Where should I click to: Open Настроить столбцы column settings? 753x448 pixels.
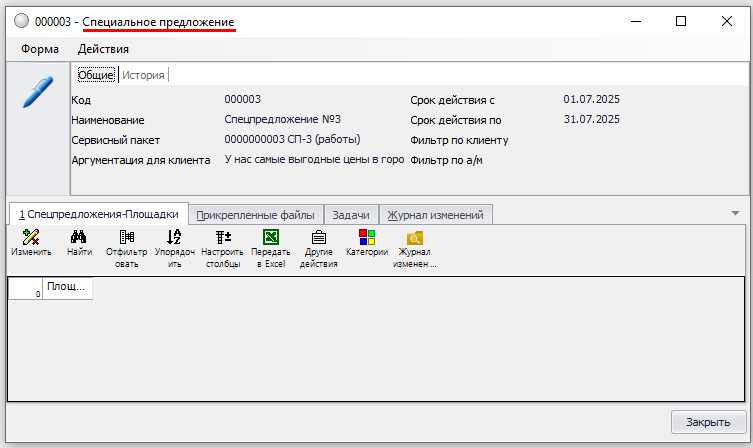coord(222,238)
